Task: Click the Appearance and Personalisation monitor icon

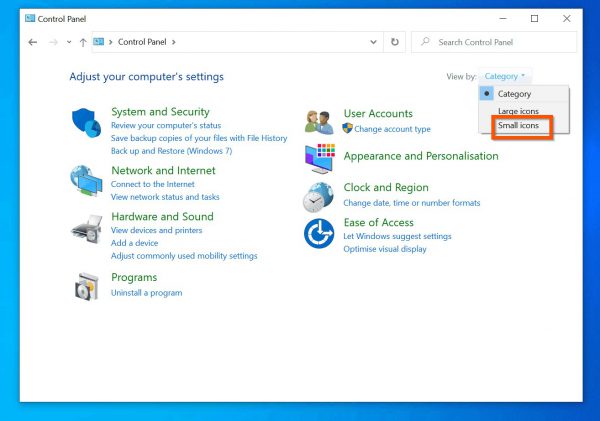Action: point(319,157)
